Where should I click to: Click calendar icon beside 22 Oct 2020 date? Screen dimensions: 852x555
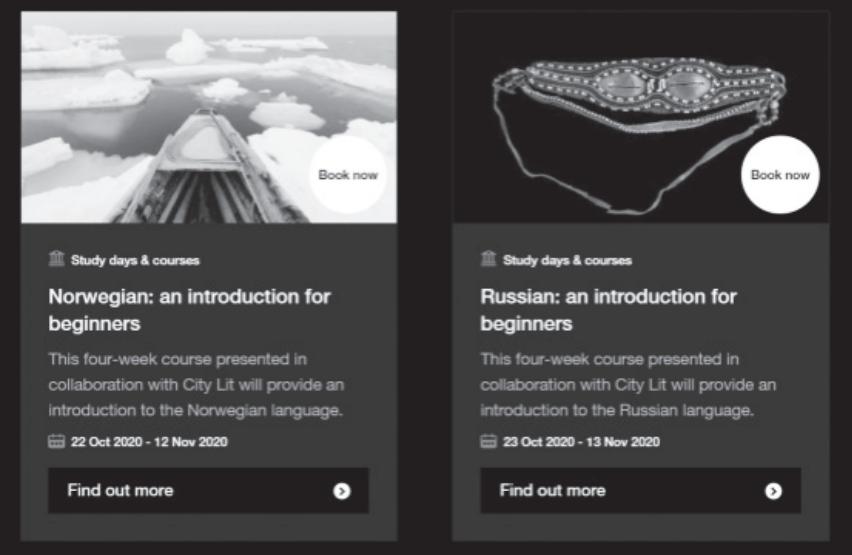coord(57,441)
